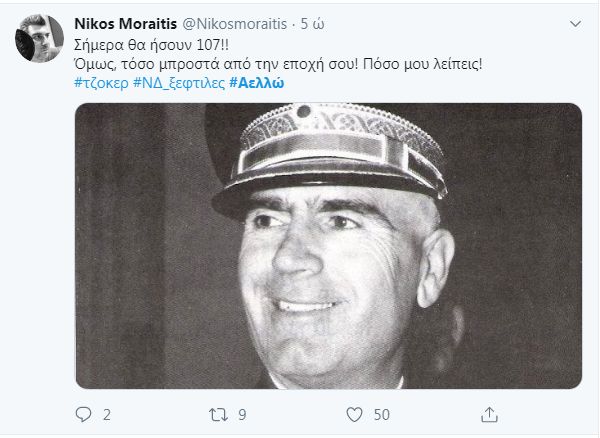This screenshot has width=600, height=438.
Task: Click the sentence ending Πόσο μου λείπεις!
Action: pos(422,64)
